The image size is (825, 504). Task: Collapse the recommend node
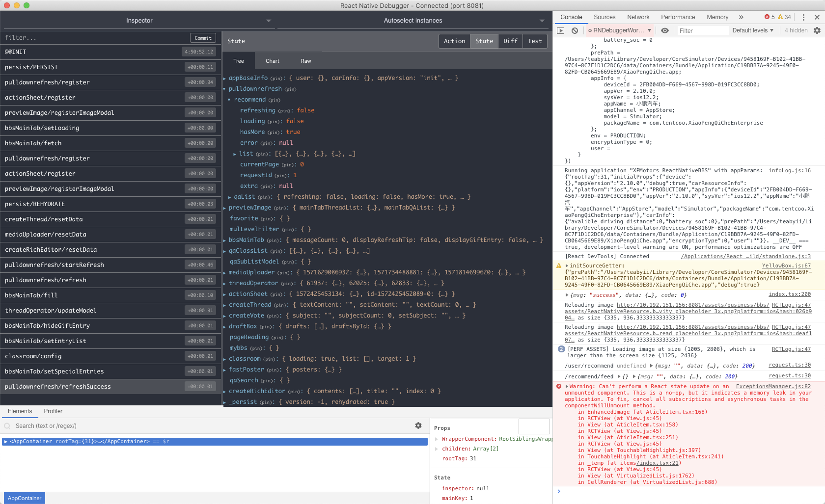tap(229, 100)
